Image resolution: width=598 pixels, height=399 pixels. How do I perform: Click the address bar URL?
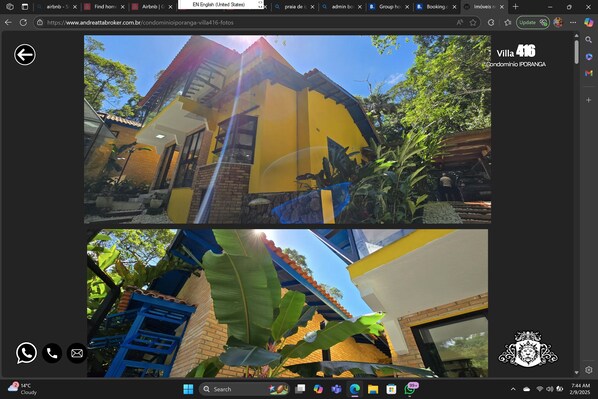[140, 23]
